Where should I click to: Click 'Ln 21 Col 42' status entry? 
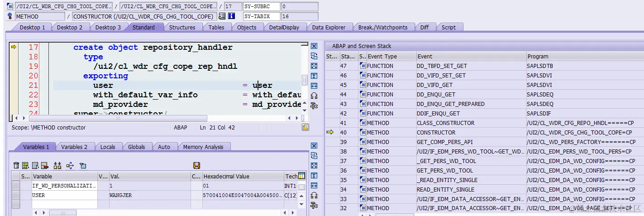click(x=217, y=128)
